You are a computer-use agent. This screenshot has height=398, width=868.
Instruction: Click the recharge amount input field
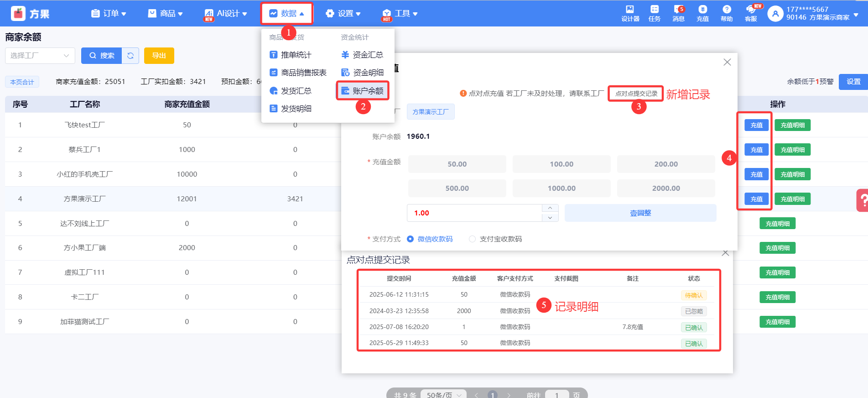pos(474,213)
